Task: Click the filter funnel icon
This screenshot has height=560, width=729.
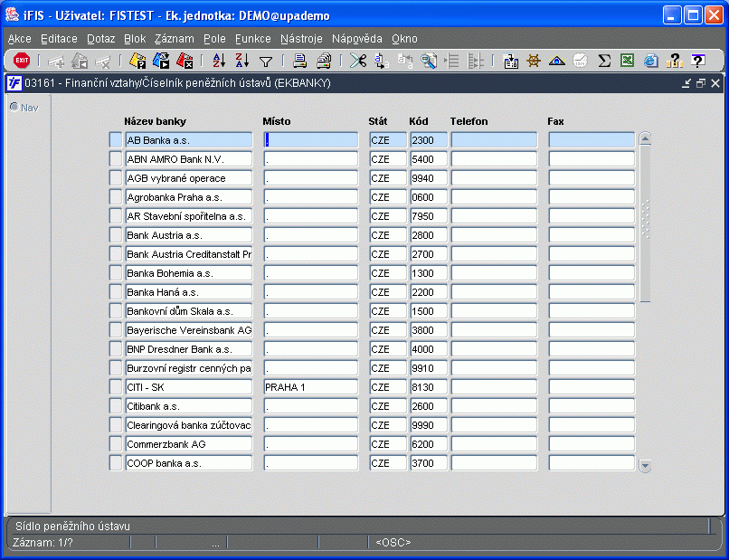Action: click(266, 62)
